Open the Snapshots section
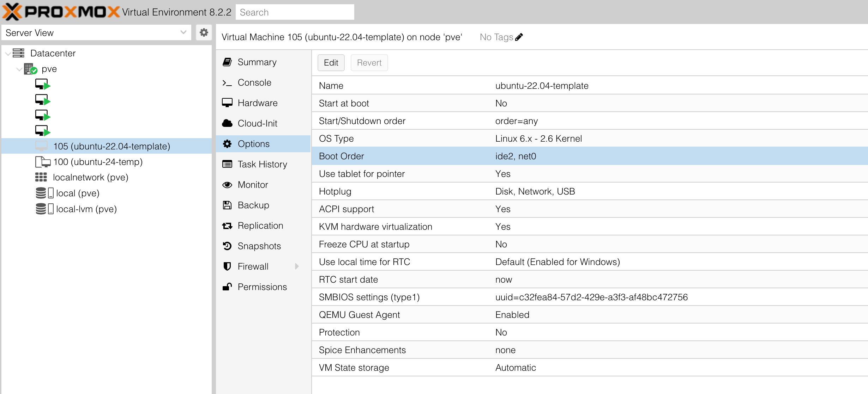This screenshot has height=394, width=868. point(259,246)
